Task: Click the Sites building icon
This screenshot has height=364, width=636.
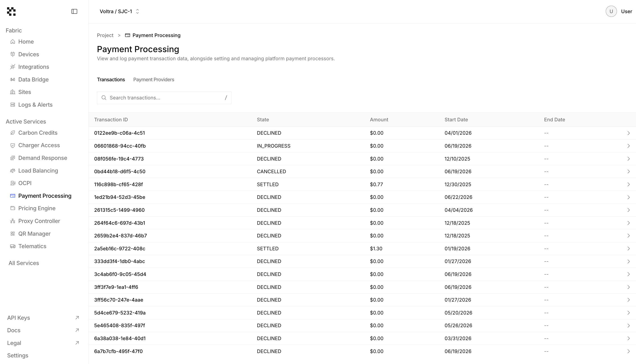Action: [13, 92]
